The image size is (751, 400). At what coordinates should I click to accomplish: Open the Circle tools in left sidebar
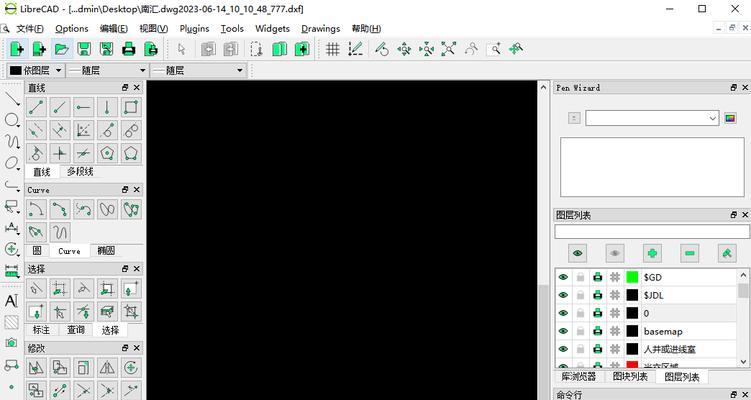click(x=11, y=120)
